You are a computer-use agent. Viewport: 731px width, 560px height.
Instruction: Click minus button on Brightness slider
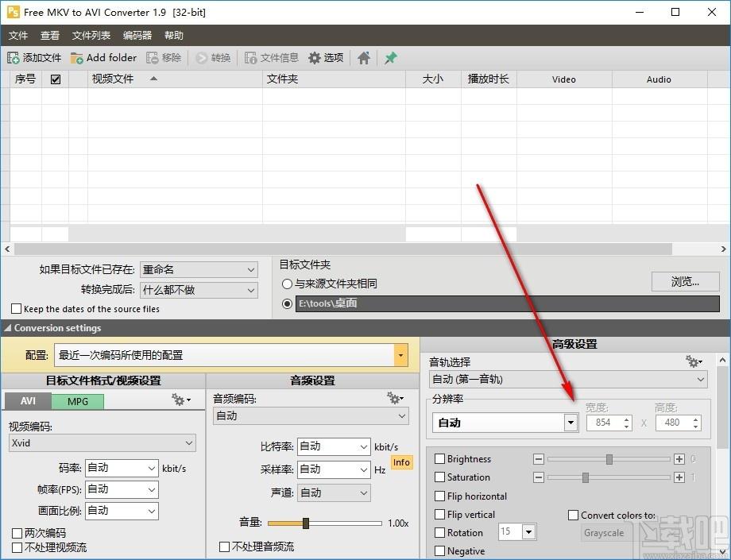(x=539, y=459)
